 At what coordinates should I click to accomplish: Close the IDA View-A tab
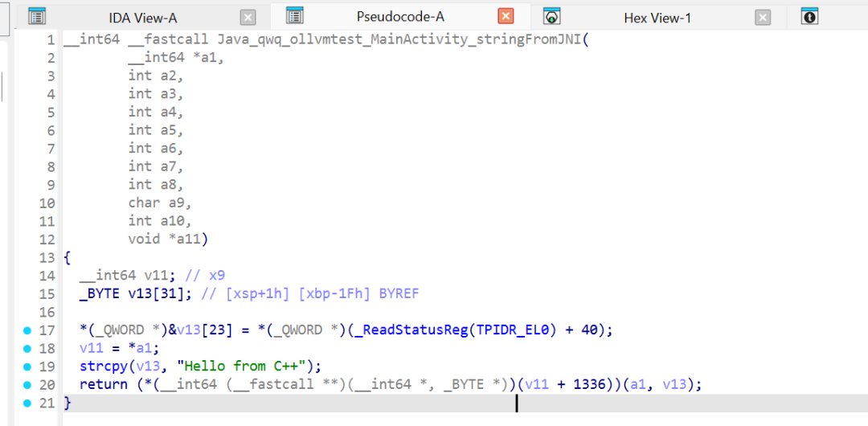[248, 18]
